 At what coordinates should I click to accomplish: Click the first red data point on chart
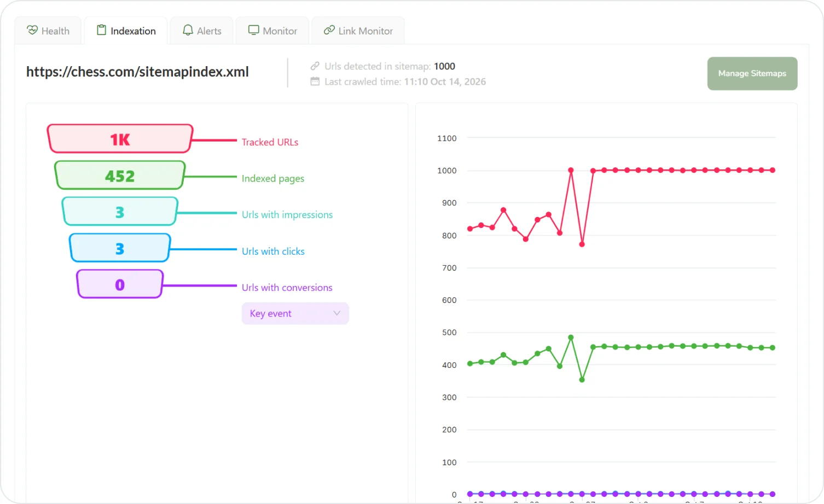click(x=470, y=228)
